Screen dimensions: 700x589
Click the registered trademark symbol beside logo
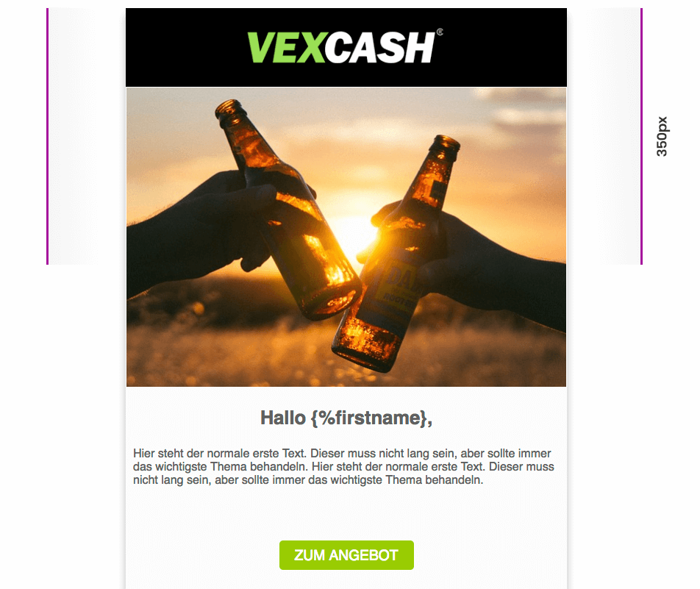440,32
